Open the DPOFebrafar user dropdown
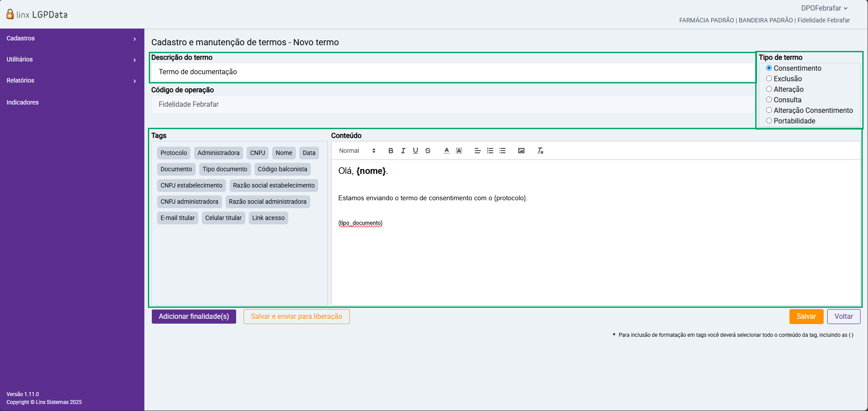This screenshot has height=411, width=868. [x=824, y=8]
